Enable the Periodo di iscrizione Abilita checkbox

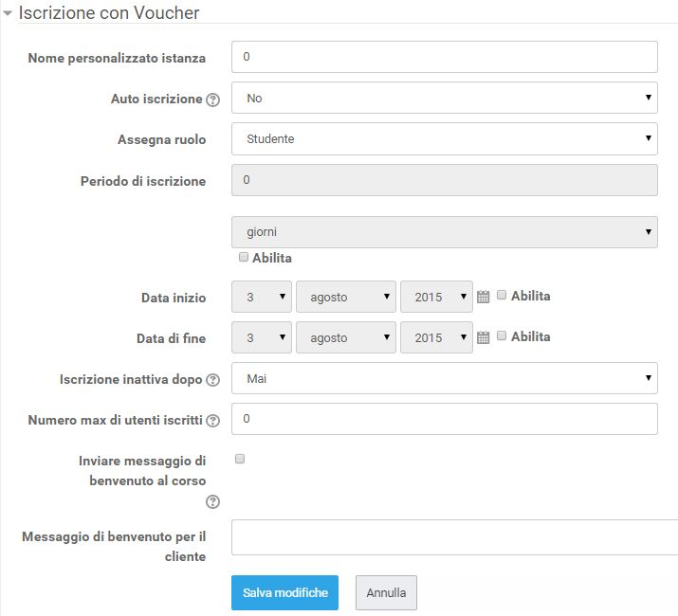244,257
